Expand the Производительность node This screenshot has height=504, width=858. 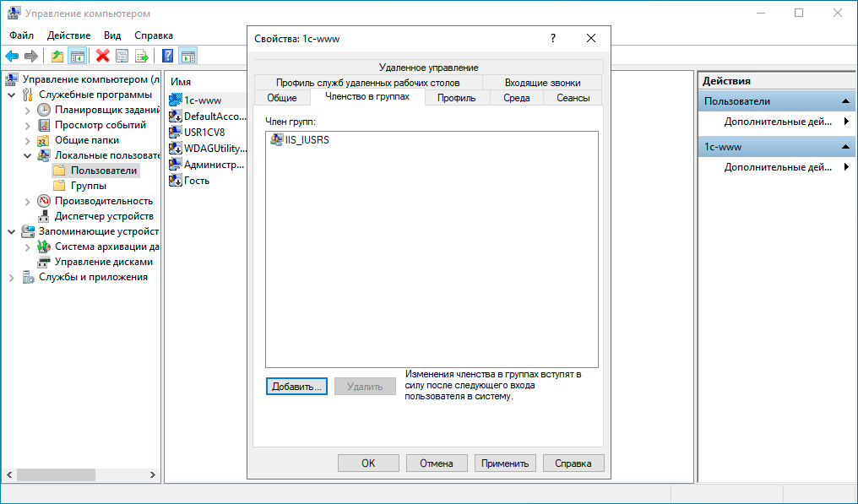[x=27, y=202]
